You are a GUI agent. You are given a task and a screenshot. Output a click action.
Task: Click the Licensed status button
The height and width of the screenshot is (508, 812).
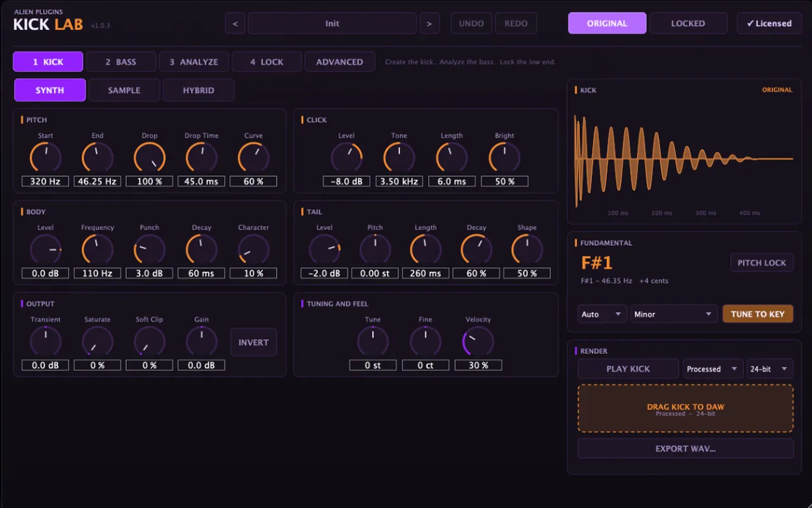769,23
